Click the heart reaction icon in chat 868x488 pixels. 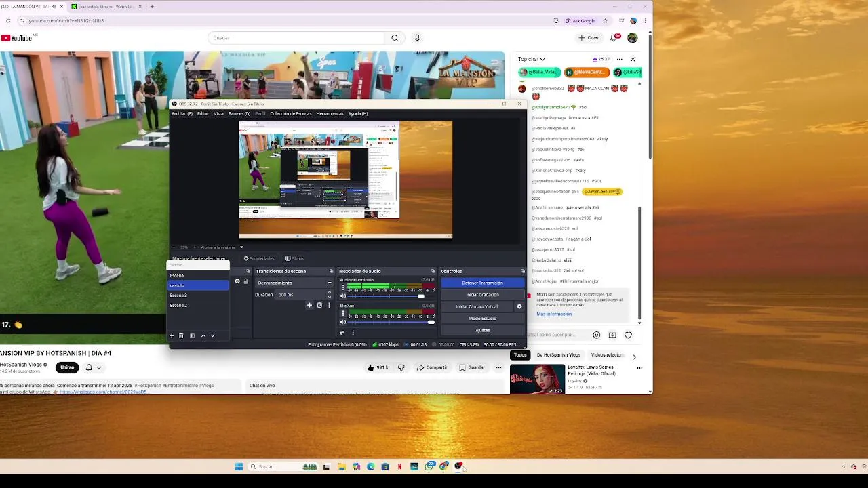tap(628, 335)
